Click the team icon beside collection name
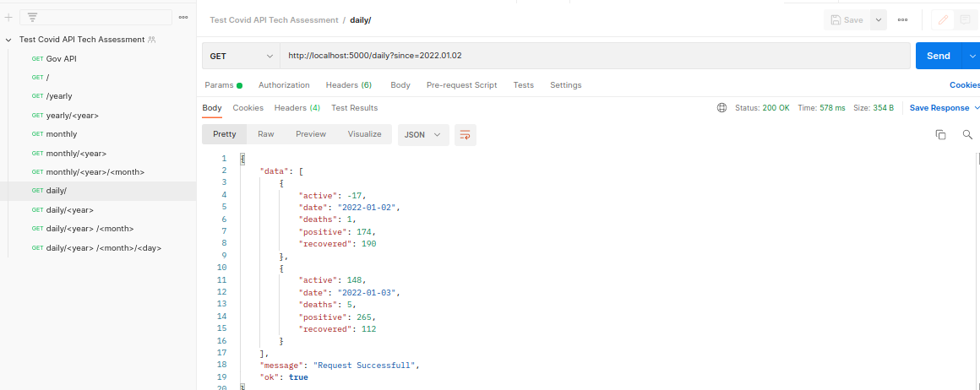 (151, 40)
